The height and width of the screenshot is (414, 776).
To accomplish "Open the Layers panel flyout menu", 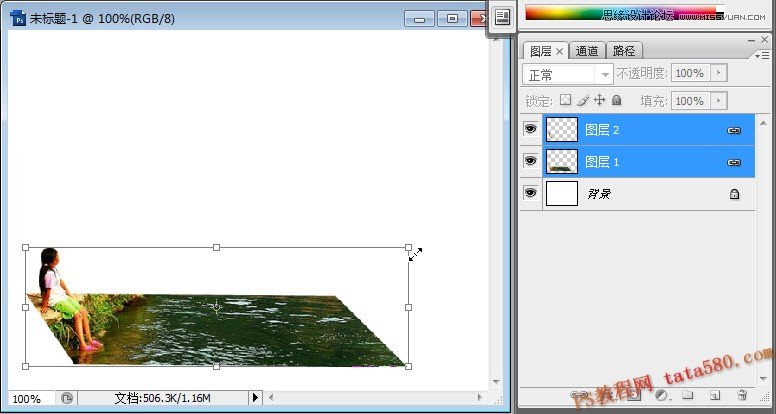I will [x=763, y=55].
